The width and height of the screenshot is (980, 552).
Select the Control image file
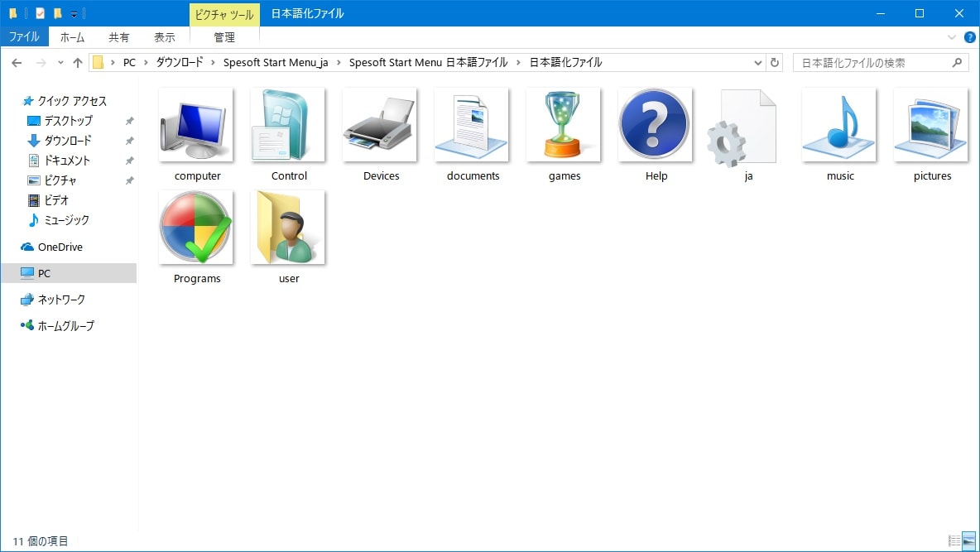pyautogui.click(x=289, y=134)
